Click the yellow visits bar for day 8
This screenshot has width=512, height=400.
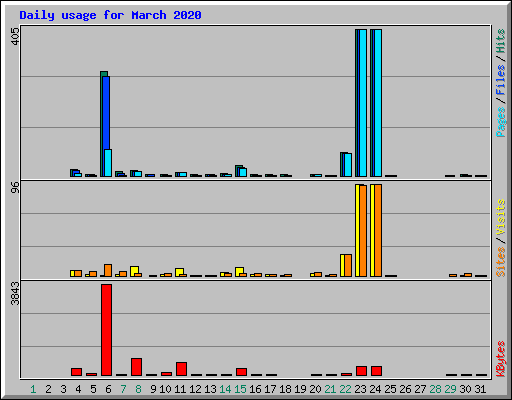click(134, 271)
